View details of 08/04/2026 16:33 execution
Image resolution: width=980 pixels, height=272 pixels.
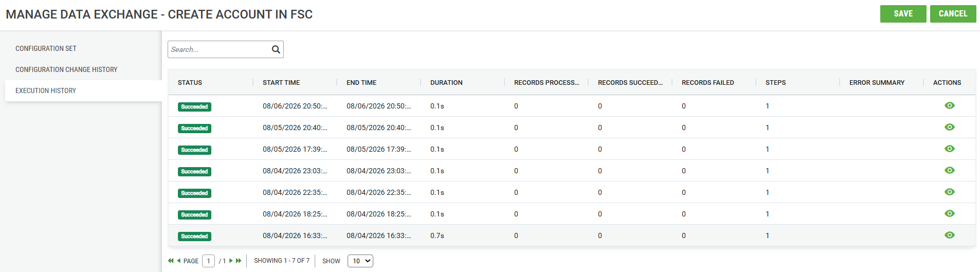tap(949, 235)
